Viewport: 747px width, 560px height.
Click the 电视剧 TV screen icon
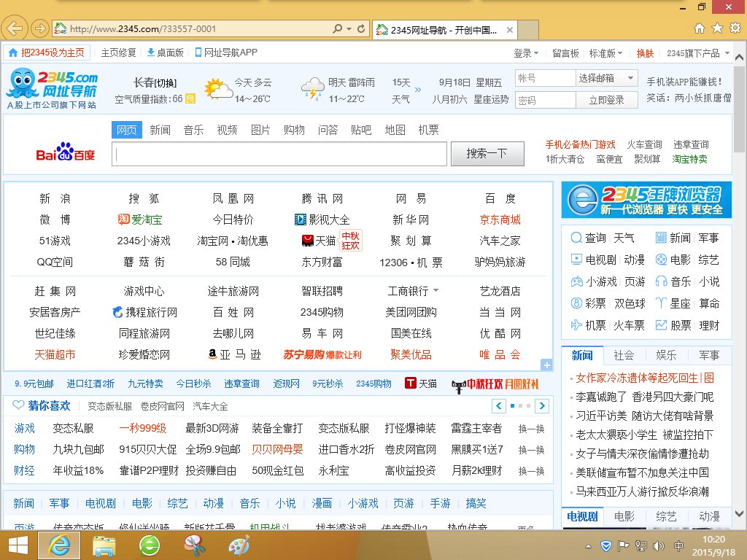(x=576, y=259)
